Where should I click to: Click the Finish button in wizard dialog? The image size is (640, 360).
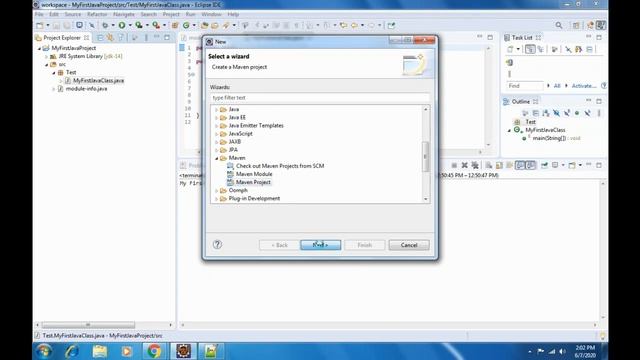pos(364,245)
